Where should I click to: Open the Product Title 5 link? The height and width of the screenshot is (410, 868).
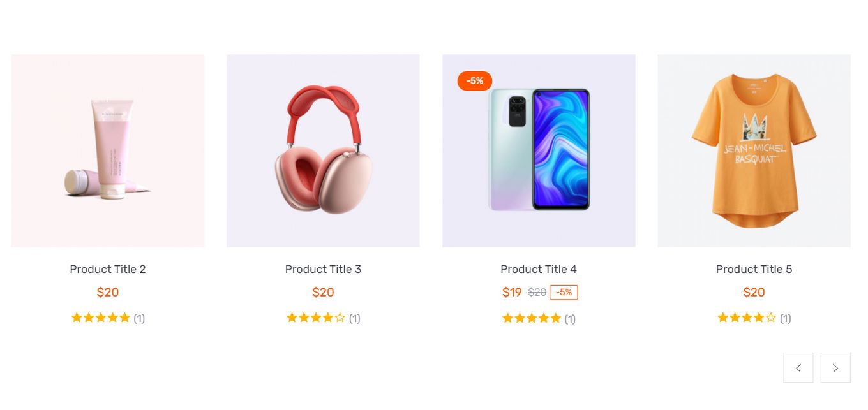click(754, 269)
